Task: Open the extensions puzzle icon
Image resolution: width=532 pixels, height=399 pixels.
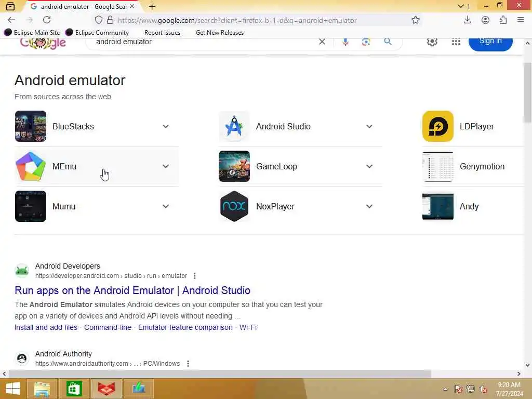Action: point(503,20)
